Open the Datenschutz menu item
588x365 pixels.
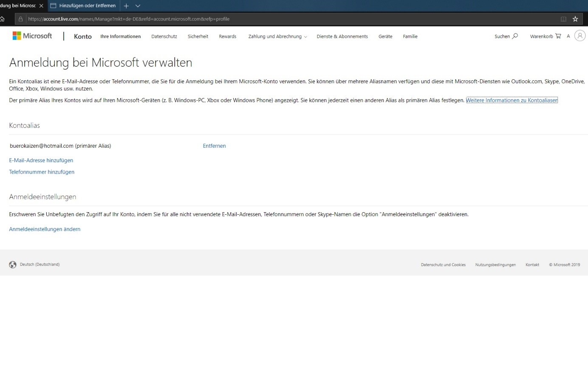pyautogui.click(x=164, y=36)
